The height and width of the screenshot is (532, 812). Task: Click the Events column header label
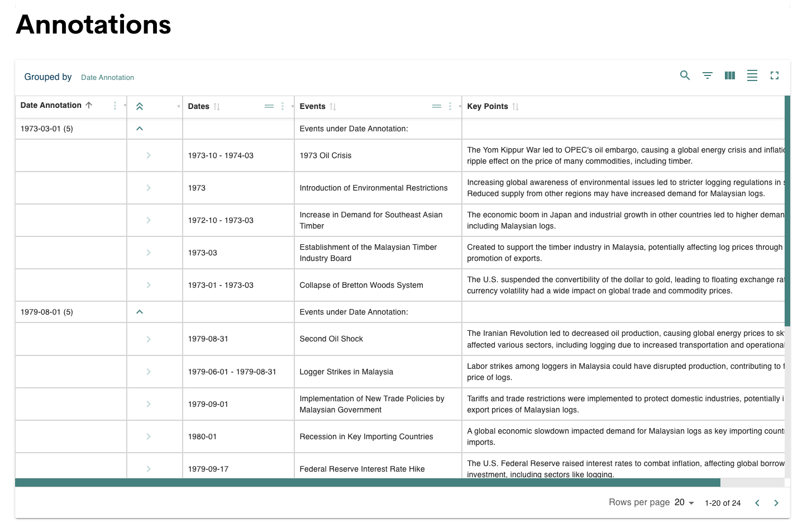pyautogui.click(x=312, y=106)
